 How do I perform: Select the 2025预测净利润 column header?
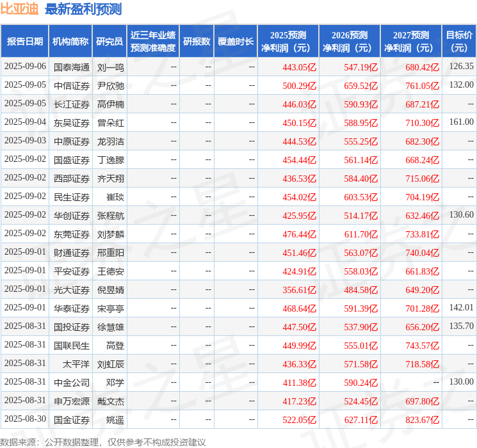(x=288, y=42)
